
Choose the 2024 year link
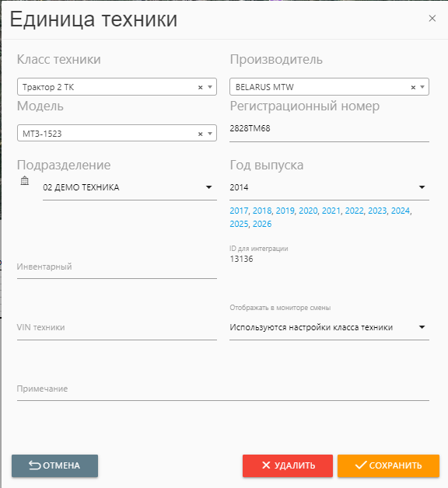[401, 211]
